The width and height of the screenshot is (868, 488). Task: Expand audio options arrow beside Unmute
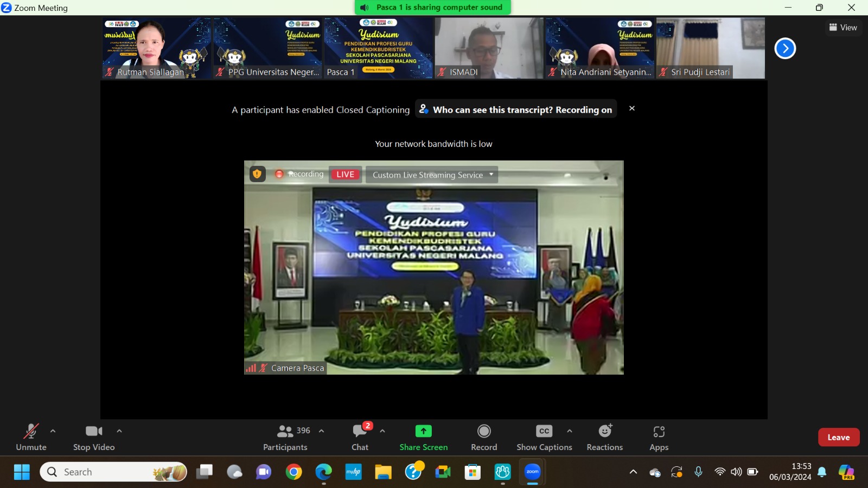[x=53, y=431]
